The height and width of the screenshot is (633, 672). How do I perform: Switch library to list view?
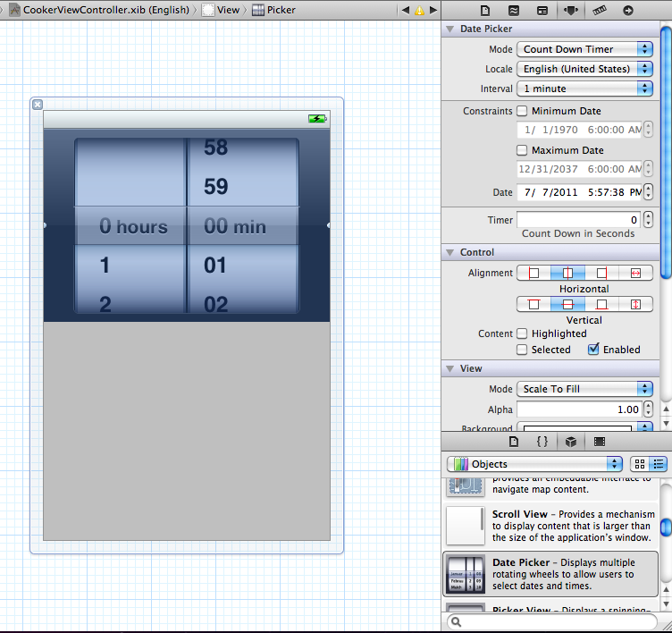pos(658,464)
